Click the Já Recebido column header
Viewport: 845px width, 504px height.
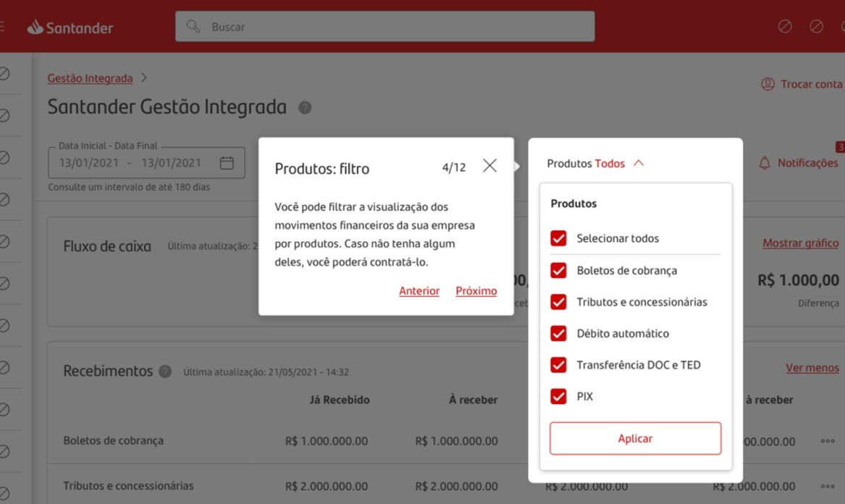pos(340,400)
